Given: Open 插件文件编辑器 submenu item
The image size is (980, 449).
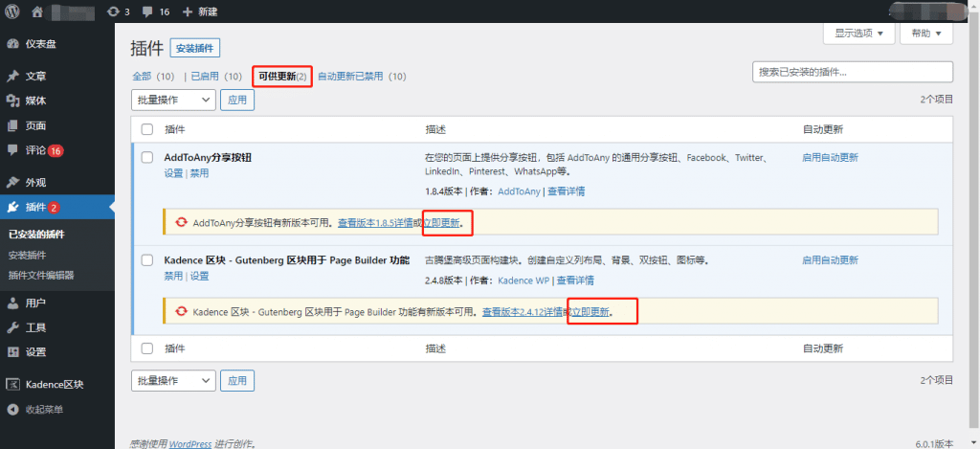Looking at the screenshot, I should (x=41, y=275).
